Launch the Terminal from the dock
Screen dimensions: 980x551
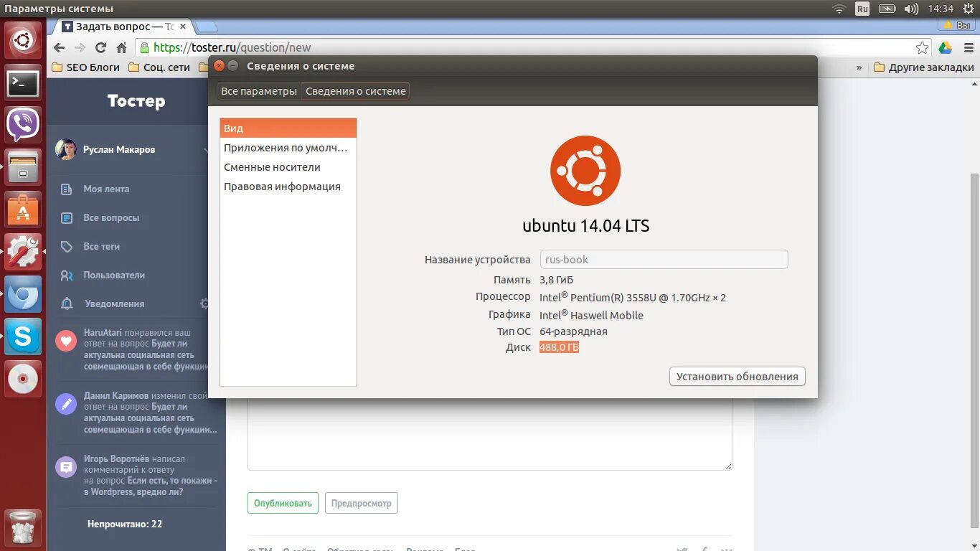[24, 83]
